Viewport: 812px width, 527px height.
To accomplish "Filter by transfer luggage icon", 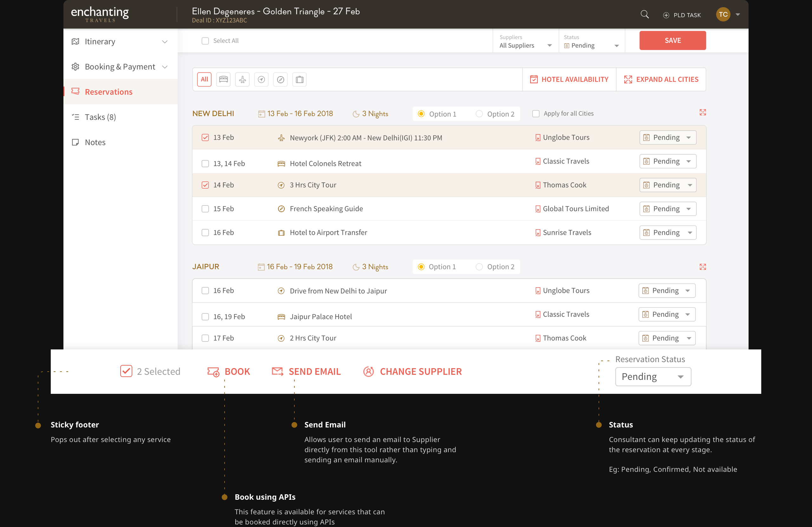I will (x=299, y=80).
